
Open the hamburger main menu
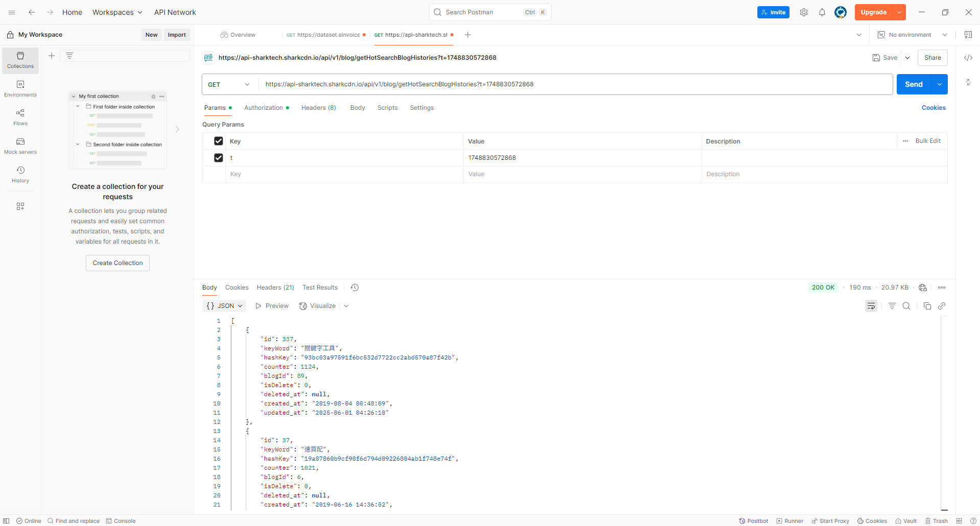tap(12, 12)
